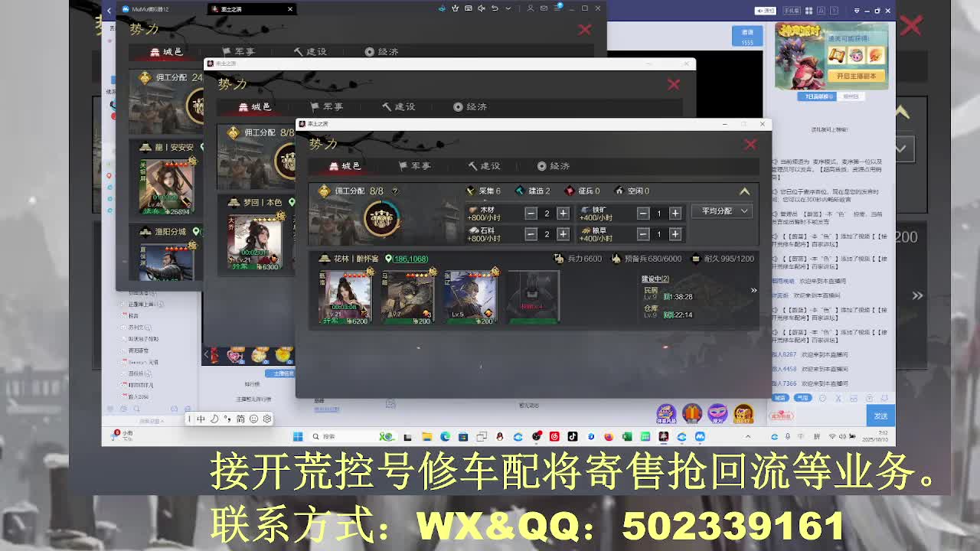Expand the 建设中(2) list chevron
This screenshot has height=551, width=980.
pos(753,290)
